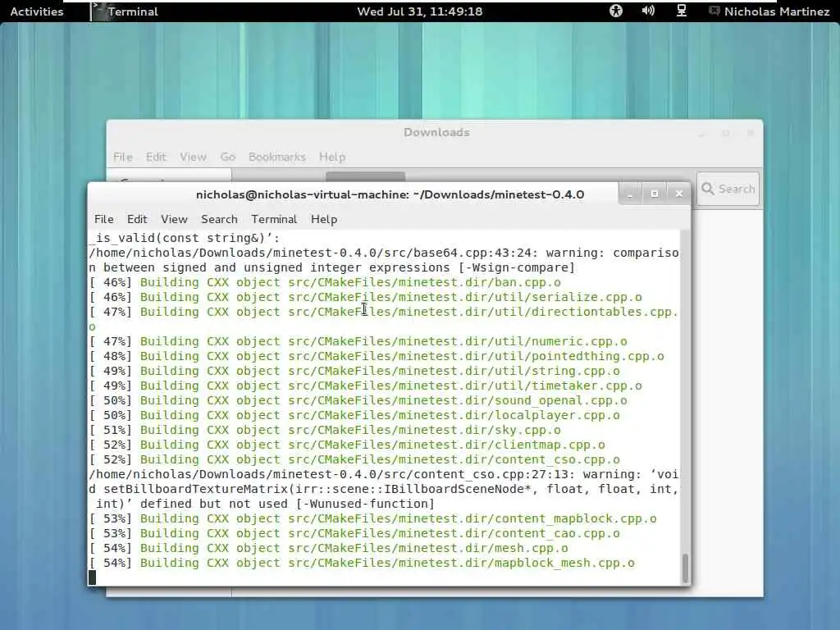Screen dimensions: 840x630
Task: Open the clock calendar Wed Jul 31
Action: tap(419, 11)
